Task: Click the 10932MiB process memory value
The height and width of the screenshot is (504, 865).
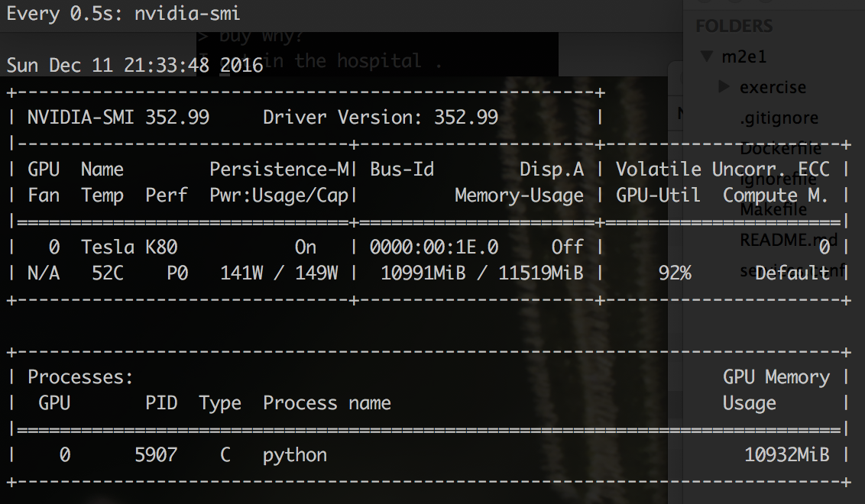Action: (786, 455)
